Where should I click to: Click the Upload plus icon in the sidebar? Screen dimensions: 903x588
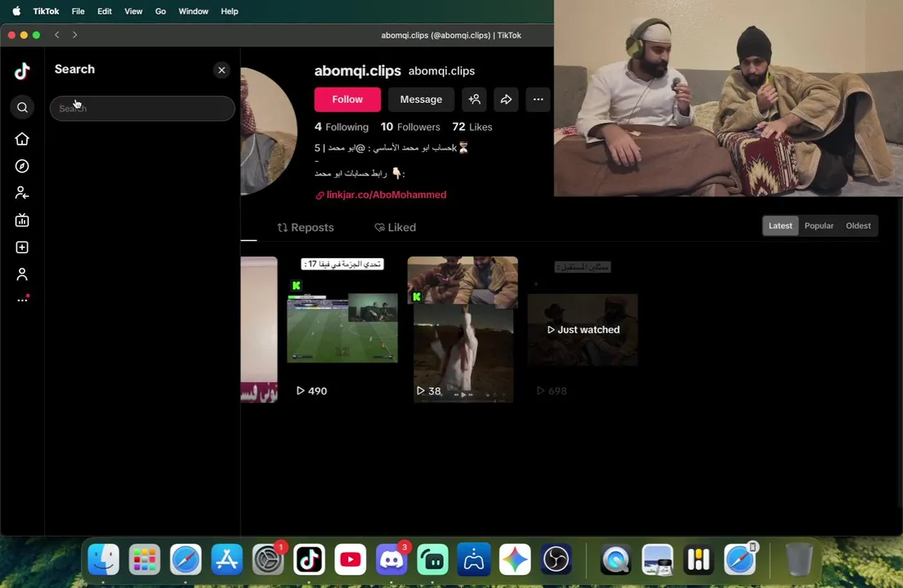(22, 247)
